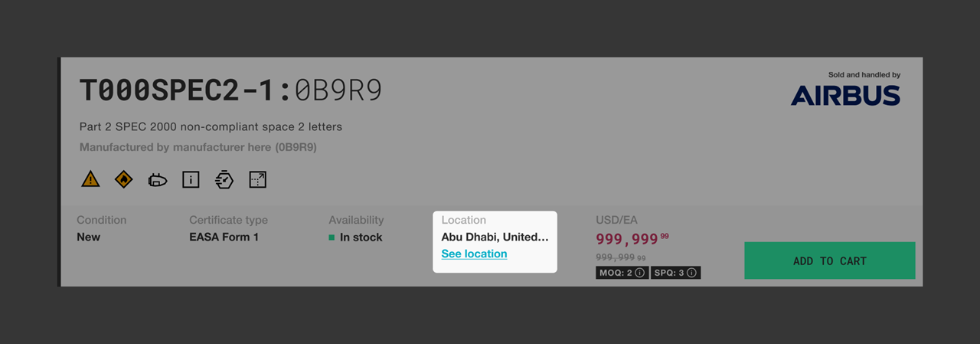
Task: Click the SPQ: 3 info icon
Action: click(691, 272)
